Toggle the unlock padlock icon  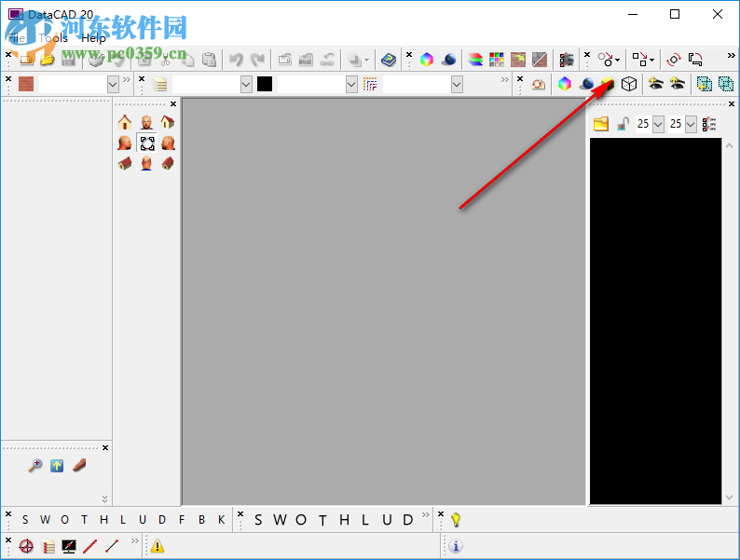[623, 124]
